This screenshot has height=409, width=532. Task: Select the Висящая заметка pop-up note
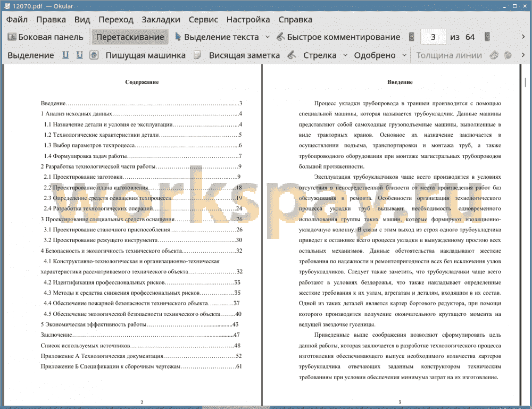(244, 55)
